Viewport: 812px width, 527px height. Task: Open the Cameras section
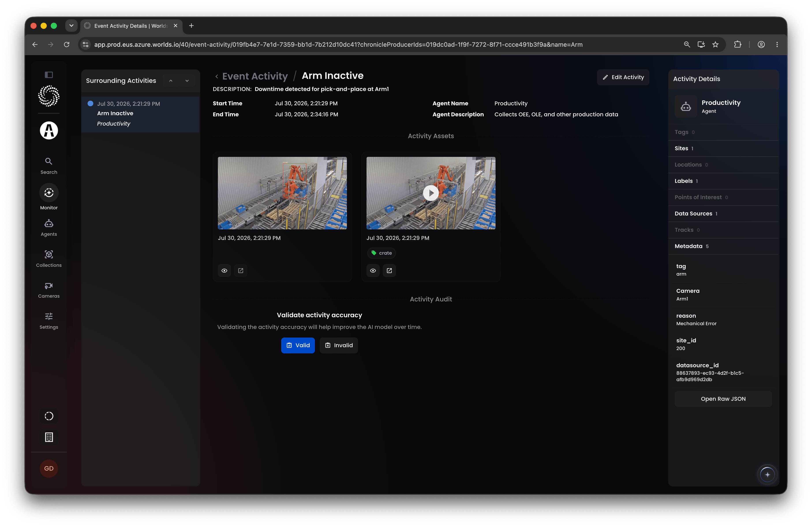point(49,290)
